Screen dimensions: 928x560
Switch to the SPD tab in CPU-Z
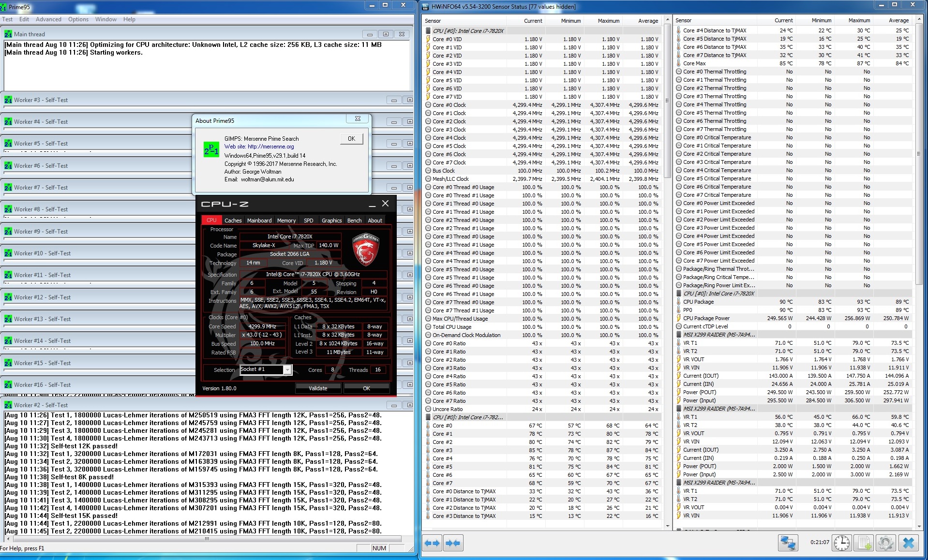coord(309,221)
